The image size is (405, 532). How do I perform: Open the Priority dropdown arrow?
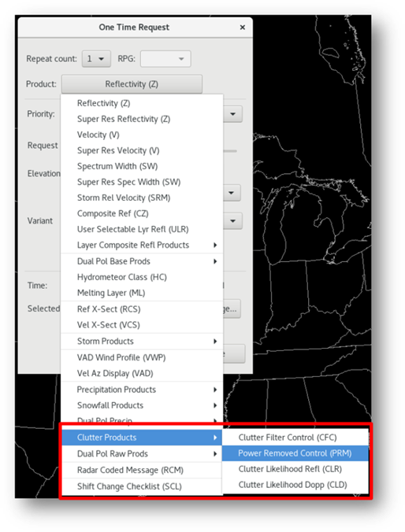232,114
